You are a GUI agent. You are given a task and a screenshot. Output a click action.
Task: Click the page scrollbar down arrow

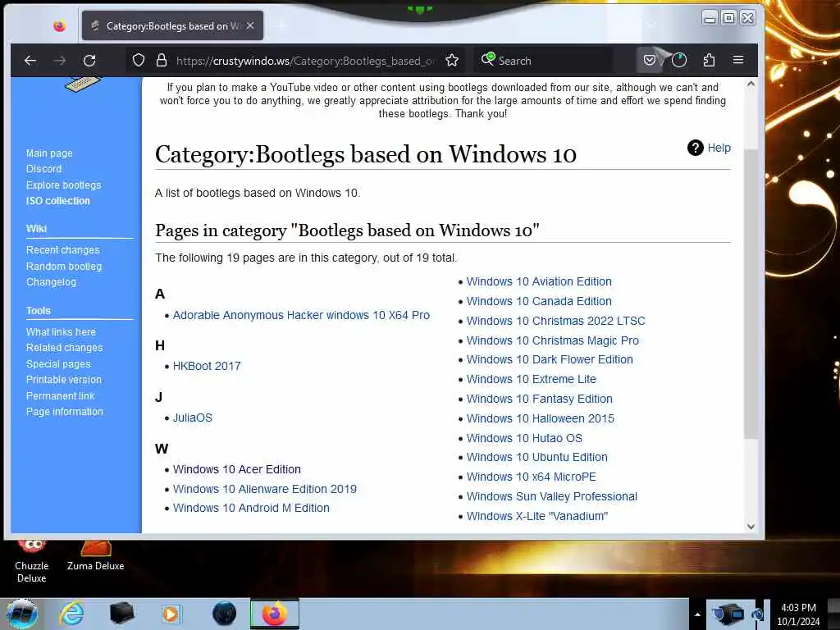751,527
